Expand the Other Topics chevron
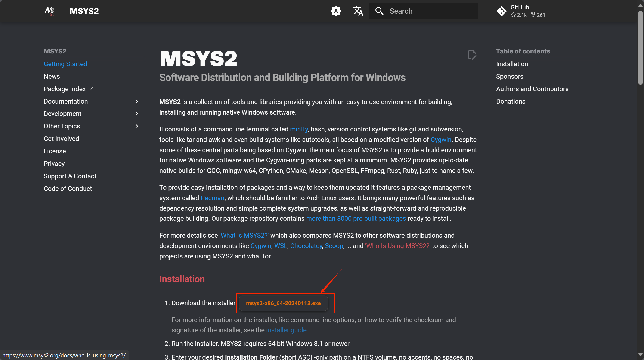 click(x=136, y=126)
